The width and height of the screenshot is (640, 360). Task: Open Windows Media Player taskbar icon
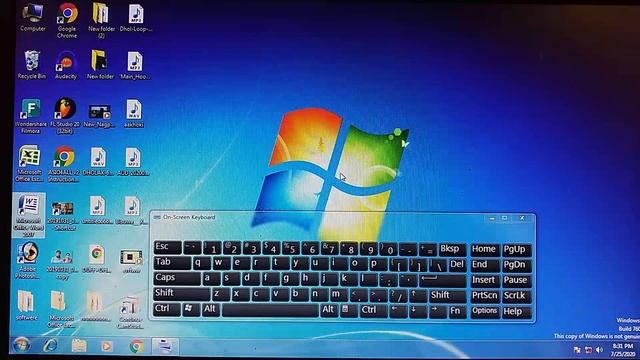click(107, 346)
